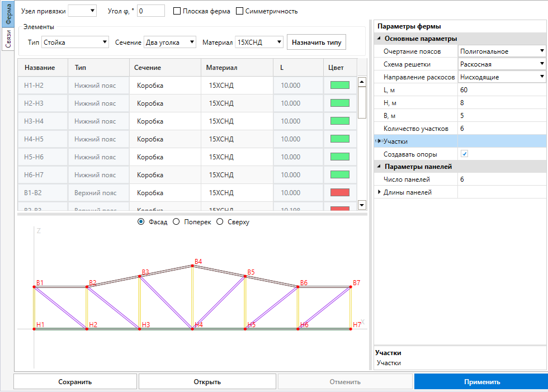Open the Схема решетки dropdown
548x392 pixels.
pyautogui.click(x=502, y=64)
